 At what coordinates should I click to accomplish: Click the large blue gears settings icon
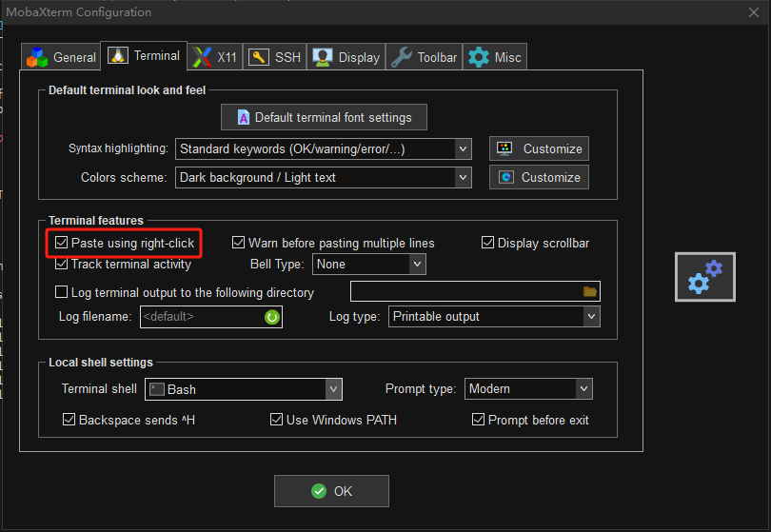pos(705,276)
